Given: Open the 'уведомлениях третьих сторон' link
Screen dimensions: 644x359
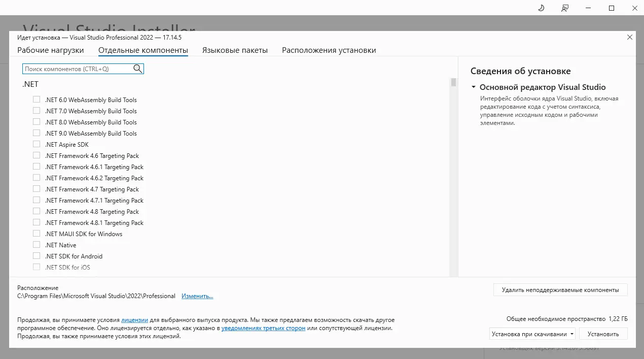Looking at the screenshot, I should 263,329.
